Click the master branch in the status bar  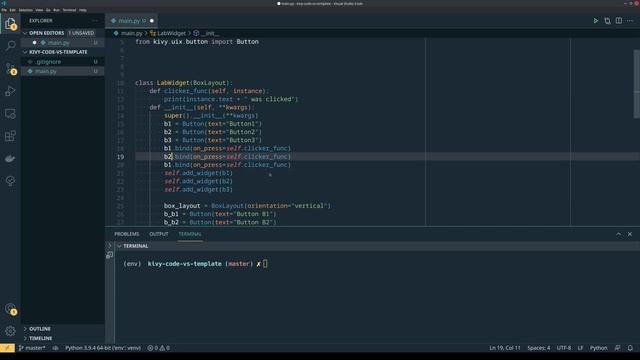(32, 348)
